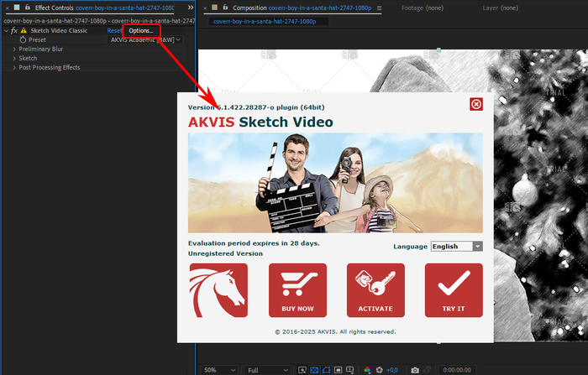
Task: Toggle mask and shape path visibility
Action: (x=326, y=370)
